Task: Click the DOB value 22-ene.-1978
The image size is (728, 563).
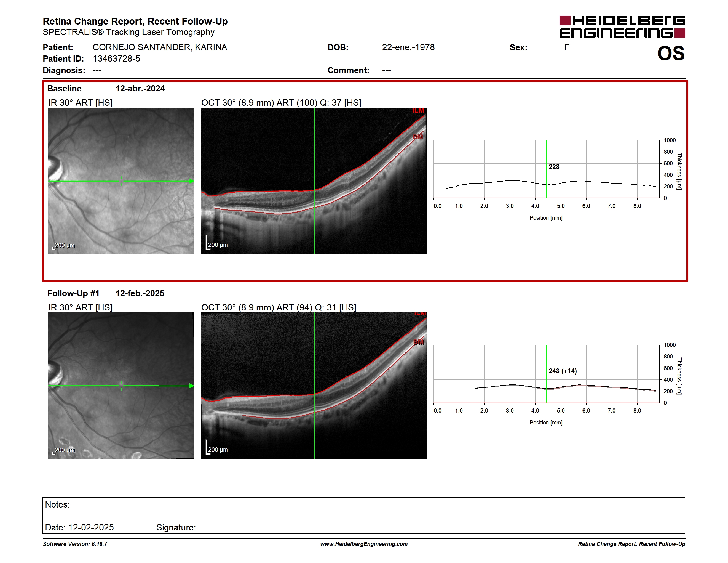Action: [x=408, y=47]
